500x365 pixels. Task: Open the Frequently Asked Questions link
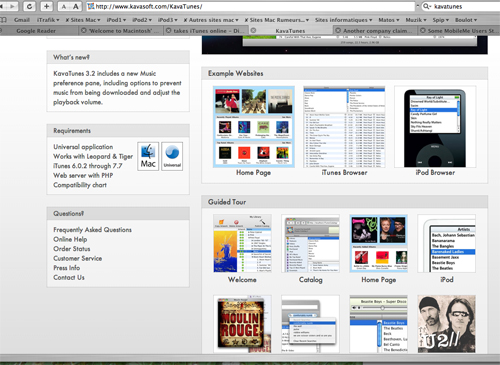coord(92,230)
